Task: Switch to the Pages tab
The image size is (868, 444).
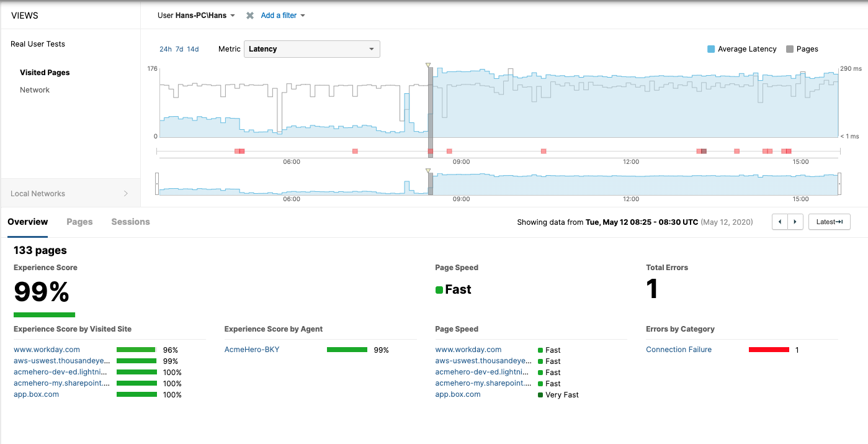Action: point(79,222)
